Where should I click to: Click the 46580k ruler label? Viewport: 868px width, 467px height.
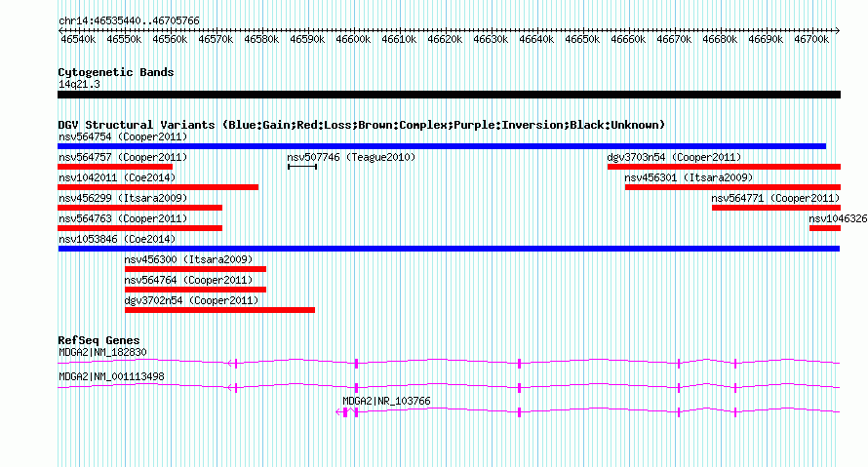261,39
